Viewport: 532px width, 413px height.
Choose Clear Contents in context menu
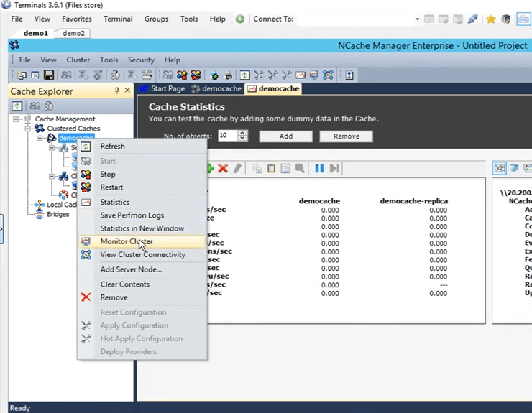tap(142, 284)
